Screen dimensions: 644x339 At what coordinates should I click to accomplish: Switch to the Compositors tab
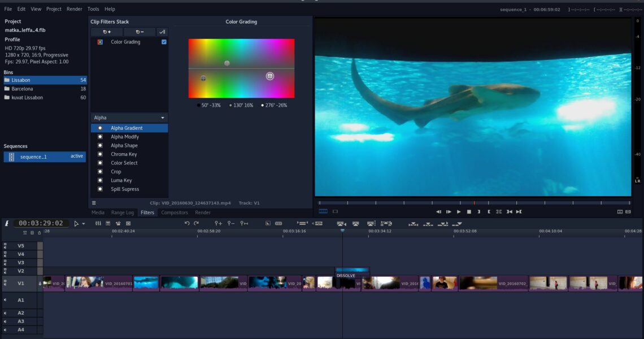[x=175, y=212]
